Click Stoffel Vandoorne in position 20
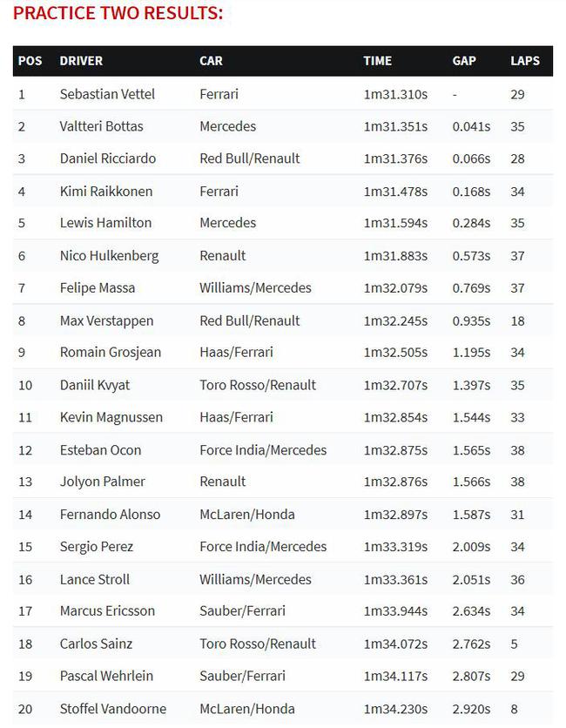The height and width of the screenshot is (728, 566). [113, 709]
